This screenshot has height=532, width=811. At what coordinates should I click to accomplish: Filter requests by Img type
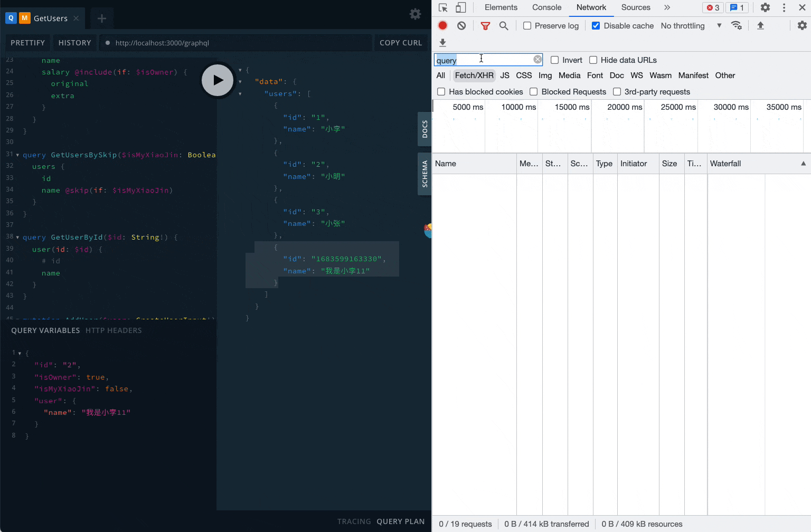tap(545, 75)
